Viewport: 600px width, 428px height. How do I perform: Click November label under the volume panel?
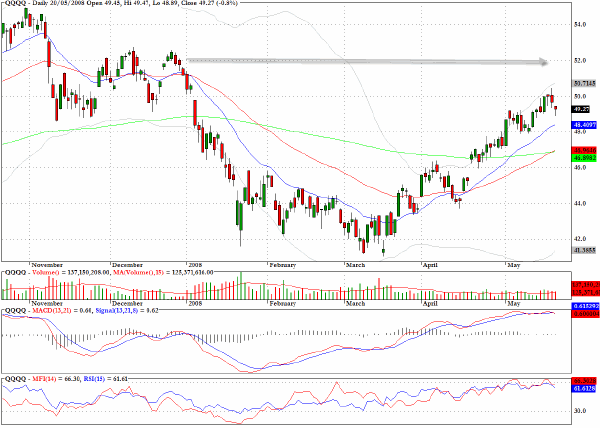47,304
